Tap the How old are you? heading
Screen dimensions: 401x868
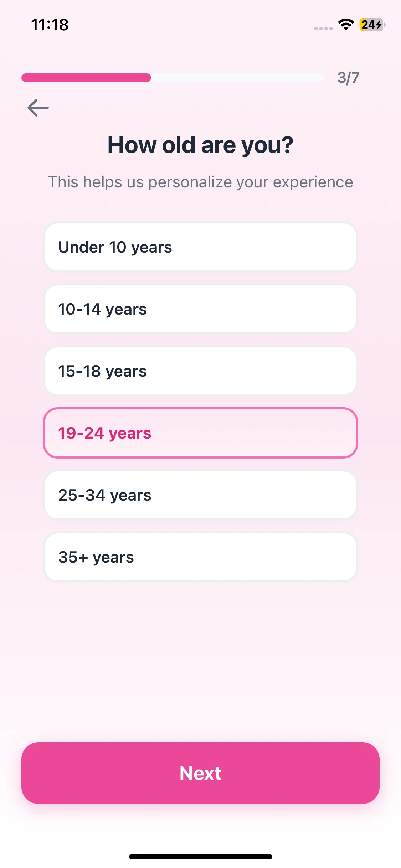tap(200, 145)
